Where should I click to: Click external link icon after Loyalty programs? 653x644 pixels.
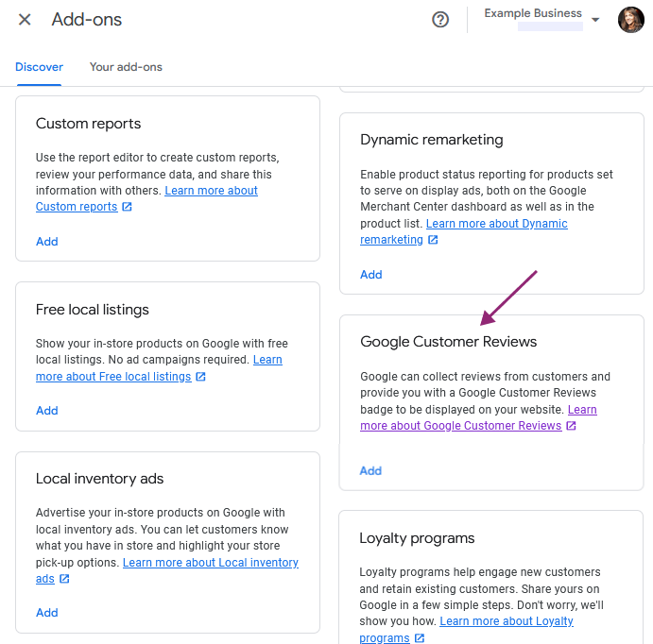420,637
